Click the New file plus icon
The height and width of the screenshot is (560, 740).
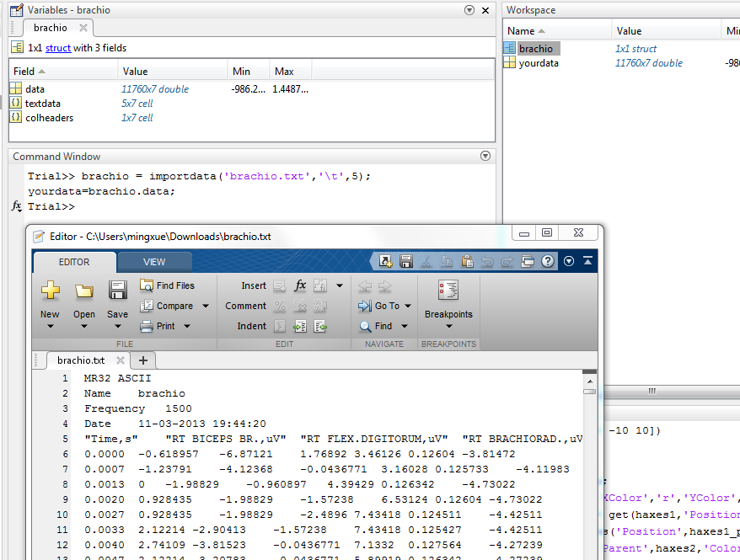[50, 291]
